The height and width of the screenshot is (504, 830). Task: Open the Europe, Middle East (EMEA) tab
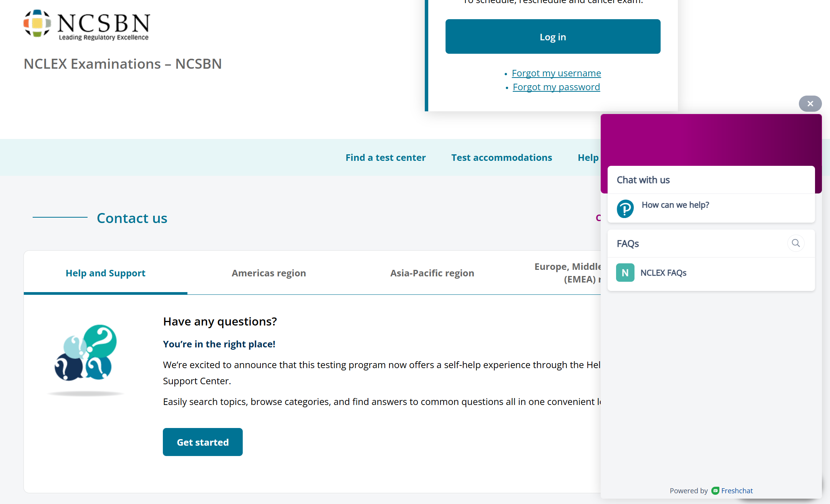[567, 273]
